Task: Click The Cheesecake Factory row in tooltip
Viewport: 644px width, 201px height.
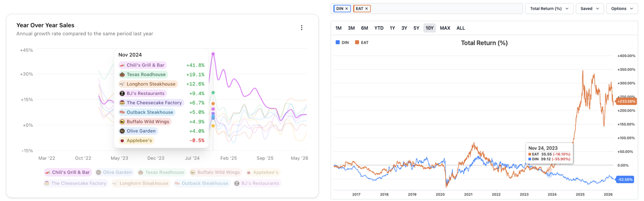Action: 162,103
